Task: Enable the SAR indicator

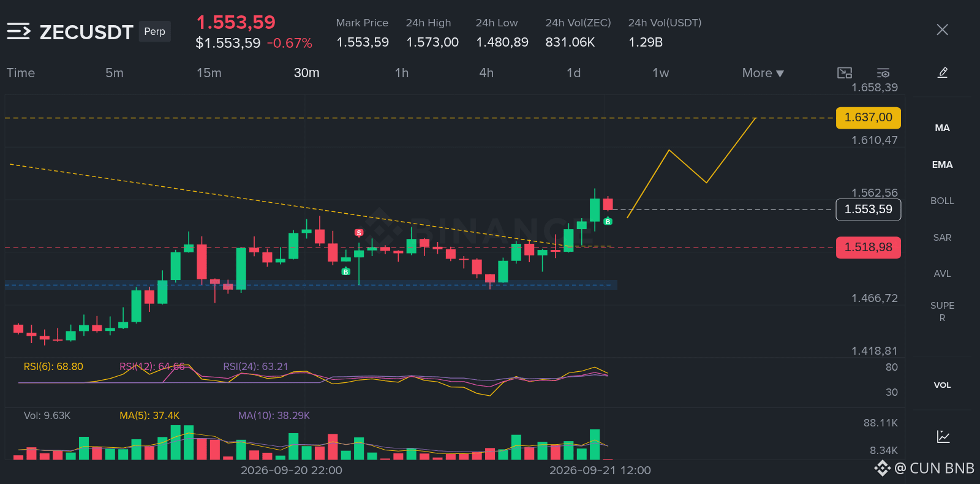Action: pos(942,238)
